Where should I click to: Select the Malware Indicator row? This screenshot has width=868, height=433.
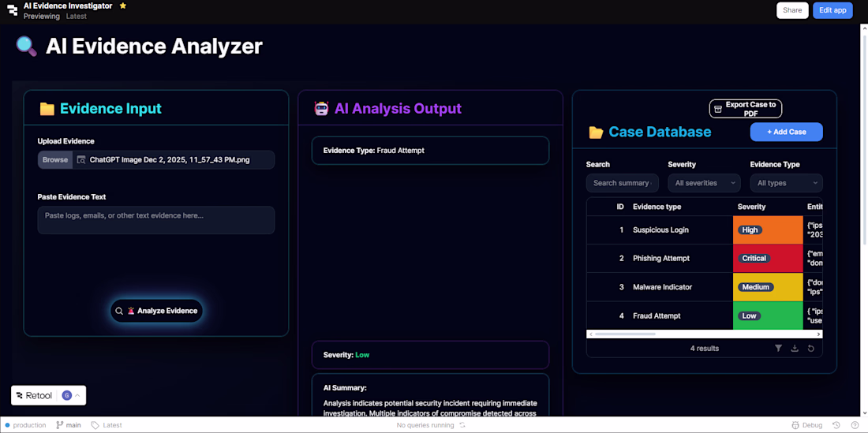click(x=704, y=287)
